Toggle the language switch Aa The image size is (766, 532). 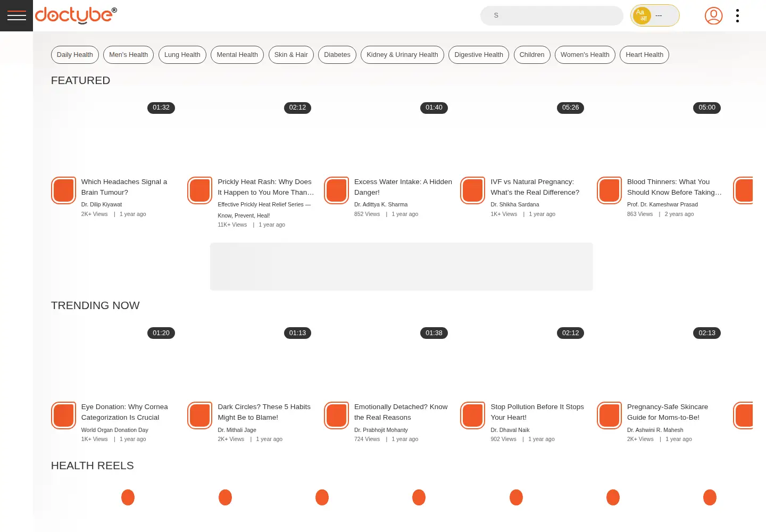[655, 15]
